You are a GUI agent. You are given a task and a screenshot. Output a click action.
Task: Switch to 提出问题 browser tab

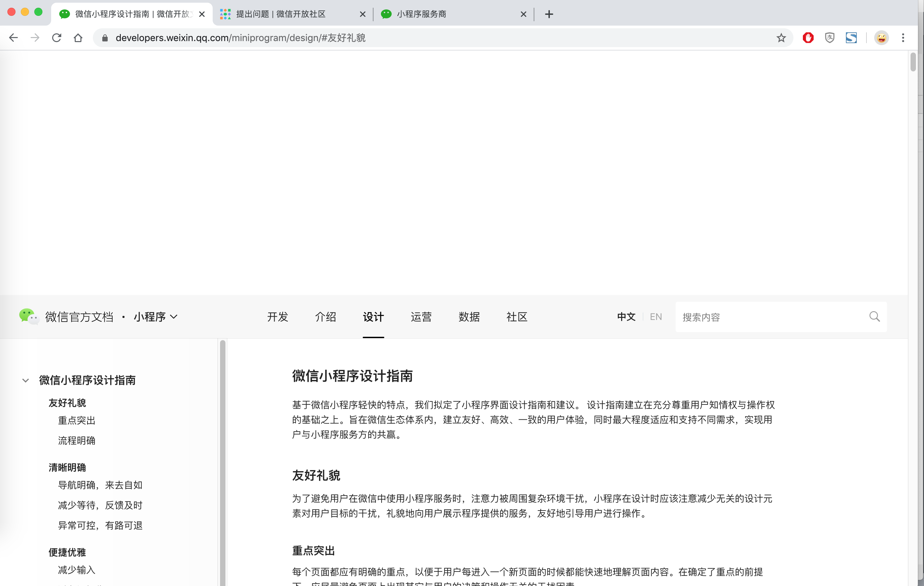[x=281, y=14]
